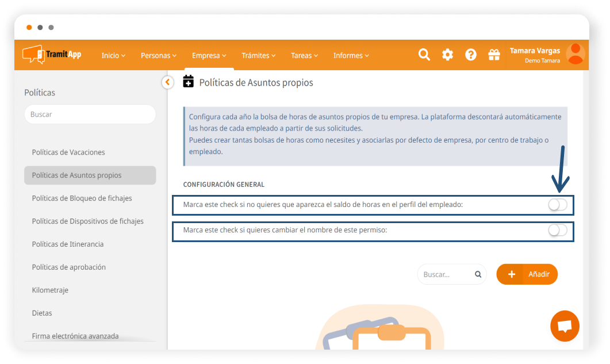The width and height of the screenshot is (610, 364).
Task: Select Políticas de Vacaciones in sidebar
Action: 68,152
